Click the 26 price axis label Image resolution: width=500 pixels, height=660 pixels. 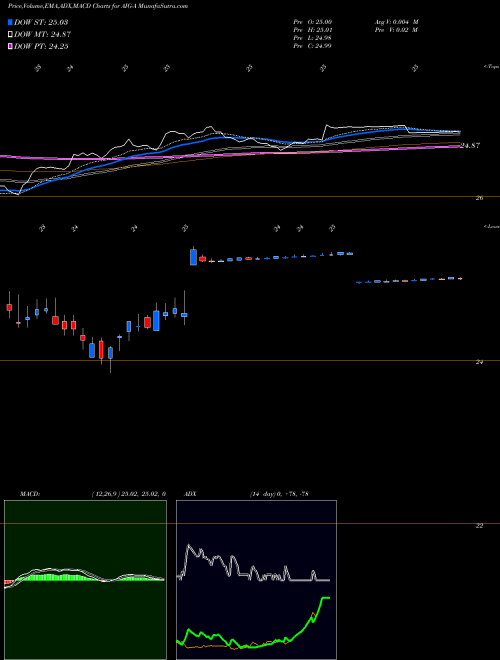(x=479, y=198)
